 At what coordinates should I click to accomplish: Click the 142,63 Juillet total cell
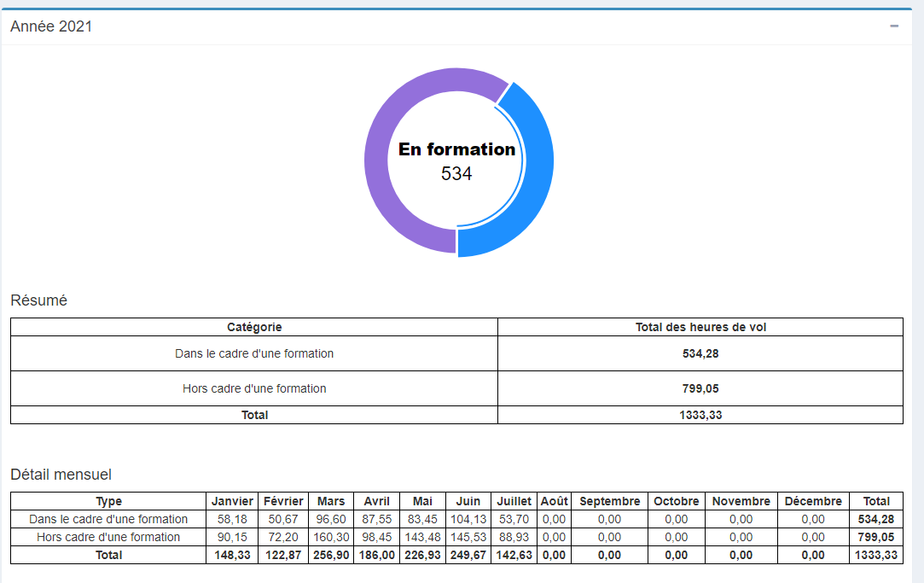pyautogui.click(x=514, y=555)
